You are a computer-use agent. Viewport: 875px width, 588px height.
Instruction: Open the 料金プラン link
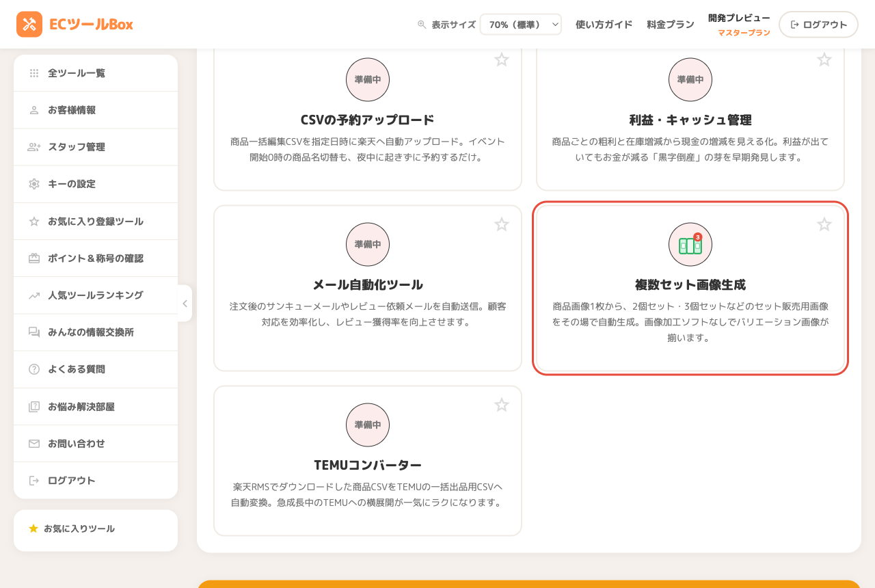click(671, 25)
